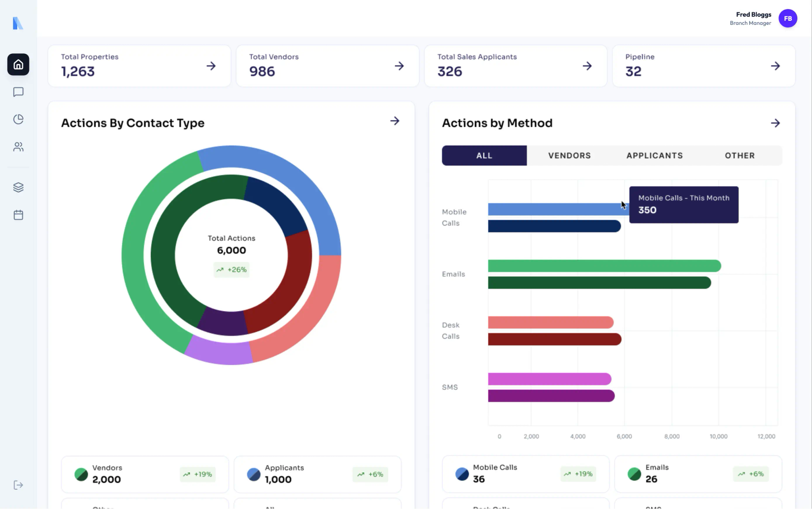Open the contacts people icon in sidebar

click(18, 147)
